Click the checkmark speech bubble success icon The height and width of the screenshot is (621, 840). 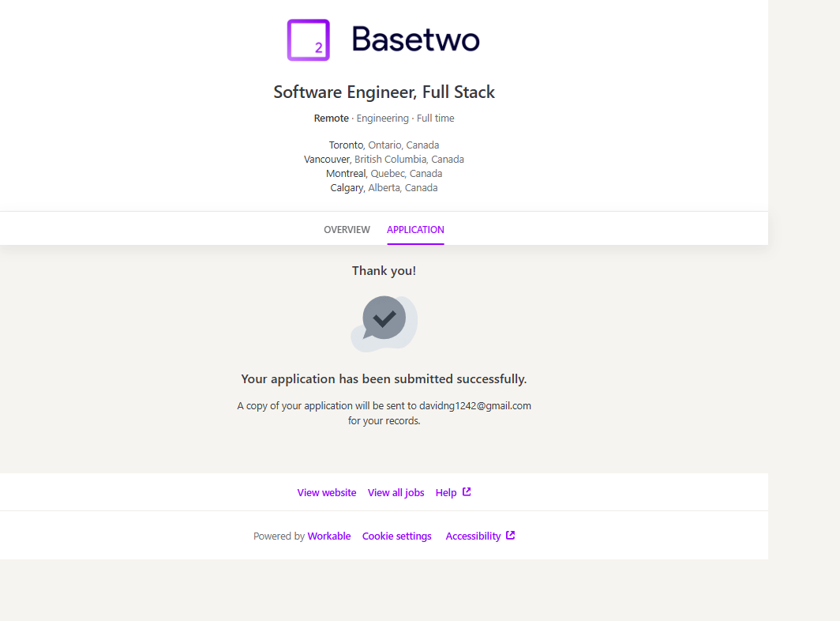pyautogui.click(x=384, y=319)
